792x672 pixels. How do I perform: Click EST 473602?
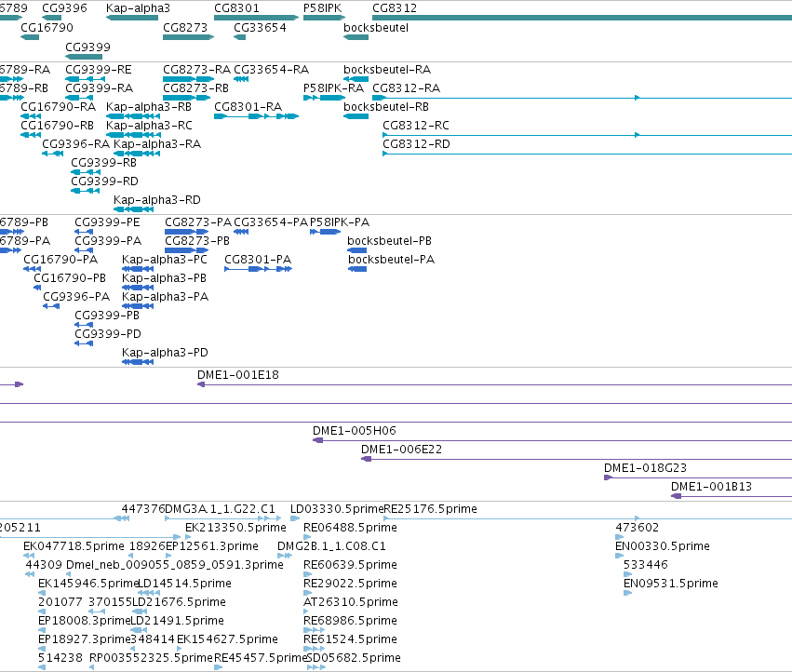[x=637, y=528]
